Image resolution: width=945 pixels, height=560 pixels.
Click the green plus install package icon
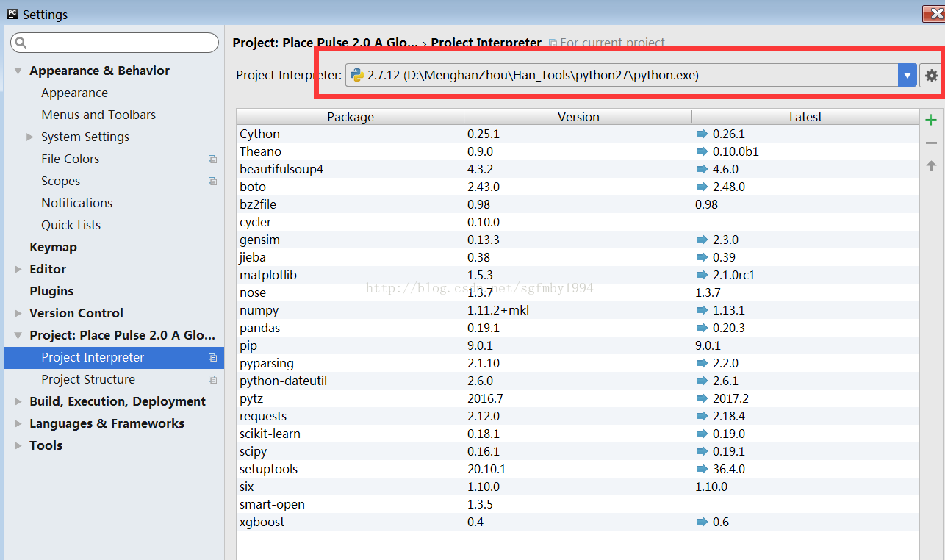tap(931, 120)
